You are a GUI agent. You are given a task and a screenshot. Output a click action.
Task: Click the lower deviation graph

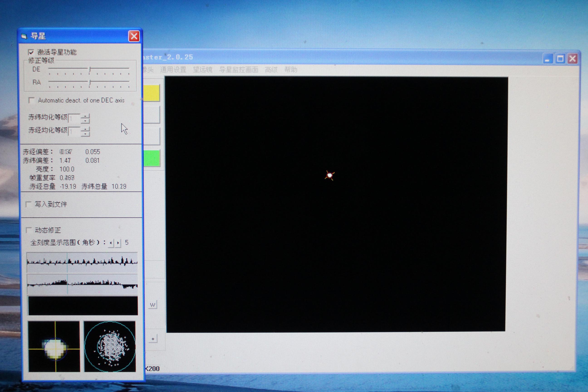(82, 284)
